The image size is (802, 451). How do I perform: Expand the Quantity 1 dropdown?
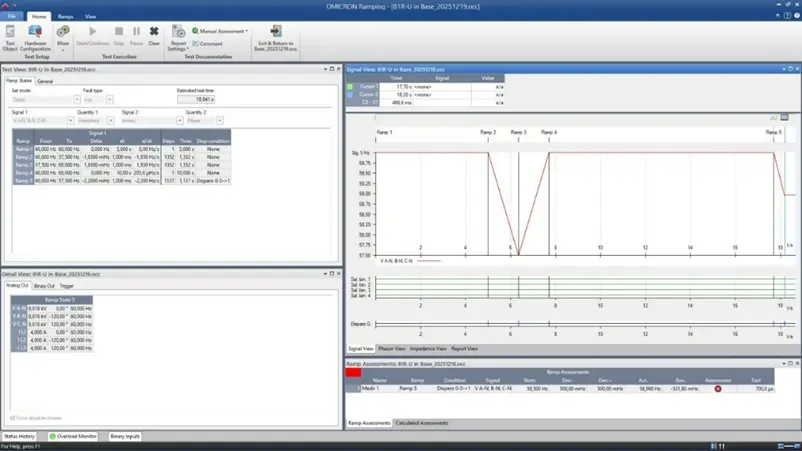point(110,121)
